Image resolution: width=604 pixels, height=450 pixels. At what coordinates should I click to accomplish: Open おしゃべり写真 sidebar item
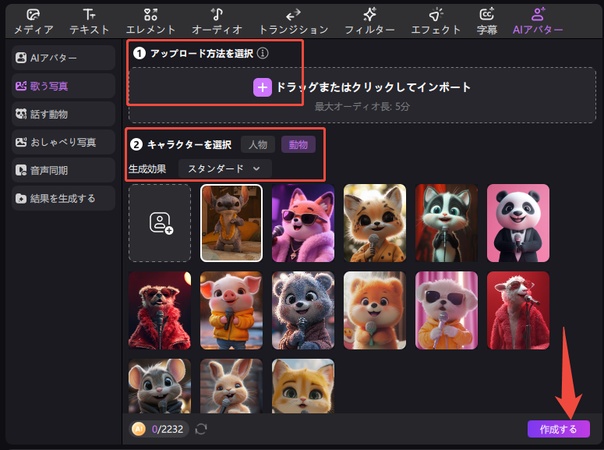coord(63,142)
